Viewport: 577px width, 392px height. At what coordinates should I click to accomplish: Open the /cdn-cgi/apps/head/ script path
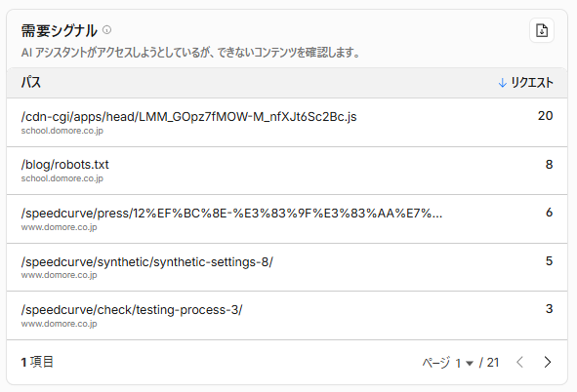click(x=188, y=116)
